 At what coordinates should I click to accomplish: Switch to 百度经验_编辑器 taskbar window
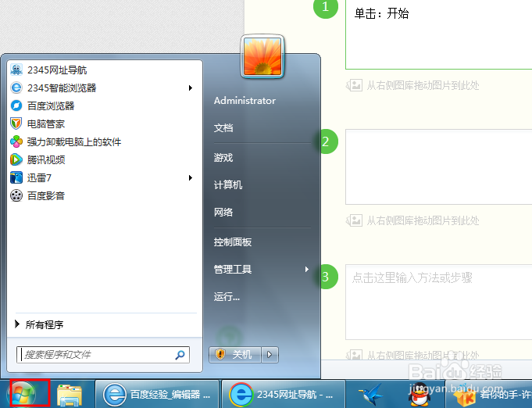[157, 395]
